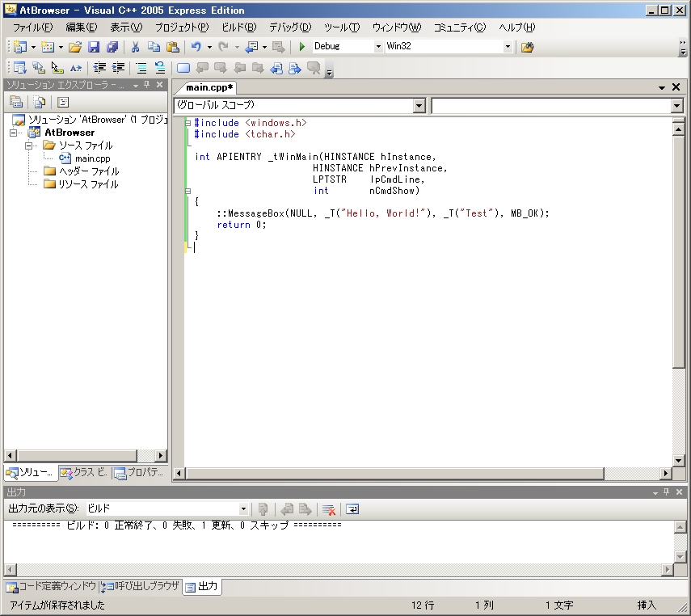Screen dimensions: 691x616
Task: Jump to previous bookmark in document
Action: [x=276, y=68]
